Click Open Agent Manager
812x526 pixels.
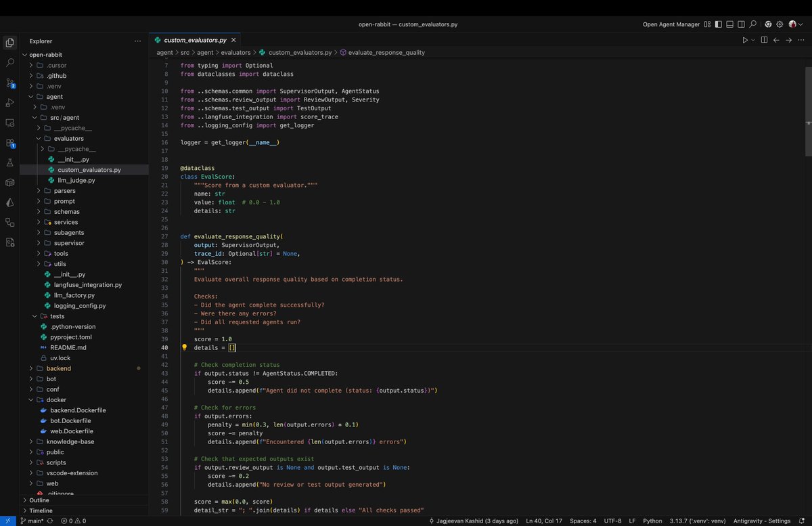(671, 24)
